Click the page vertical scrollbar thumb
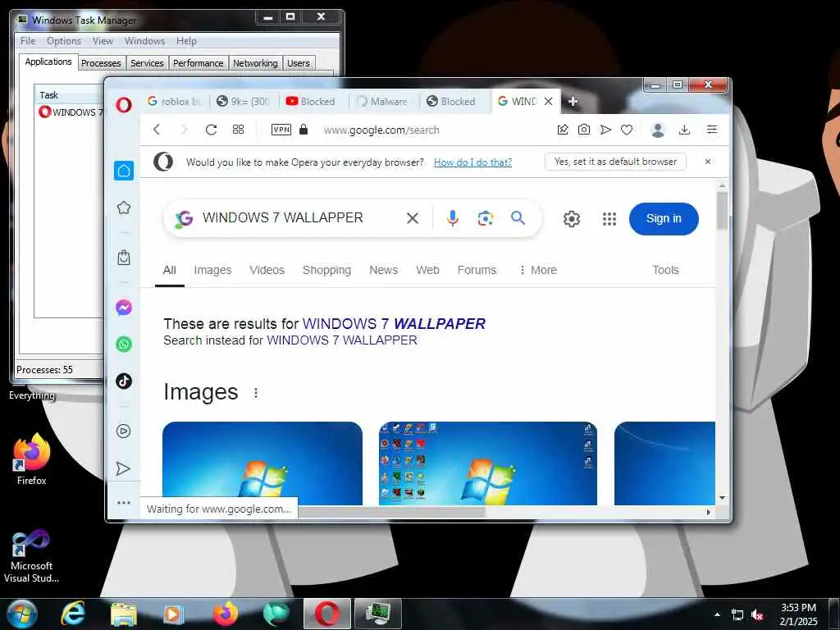This screenshot has width=840, height=630. pos(722,210)
